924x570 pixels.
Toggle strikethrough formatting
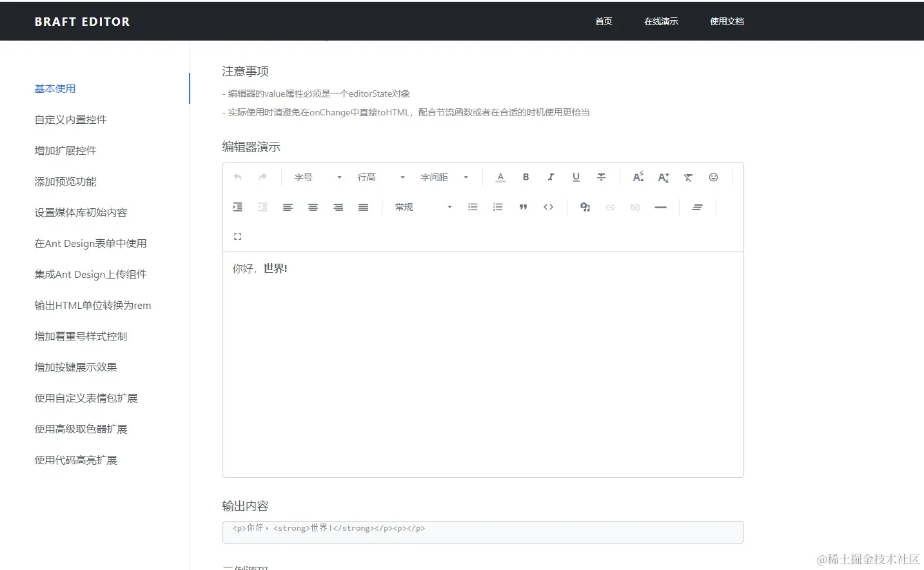[x=601, y=177]
